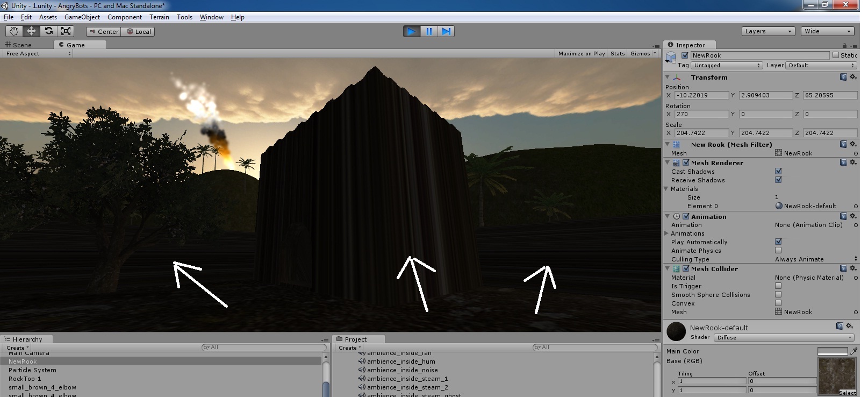This screenshot has height=397, width=868.
Task: Open the Tag dropdown
Action: tap(727, 65)
